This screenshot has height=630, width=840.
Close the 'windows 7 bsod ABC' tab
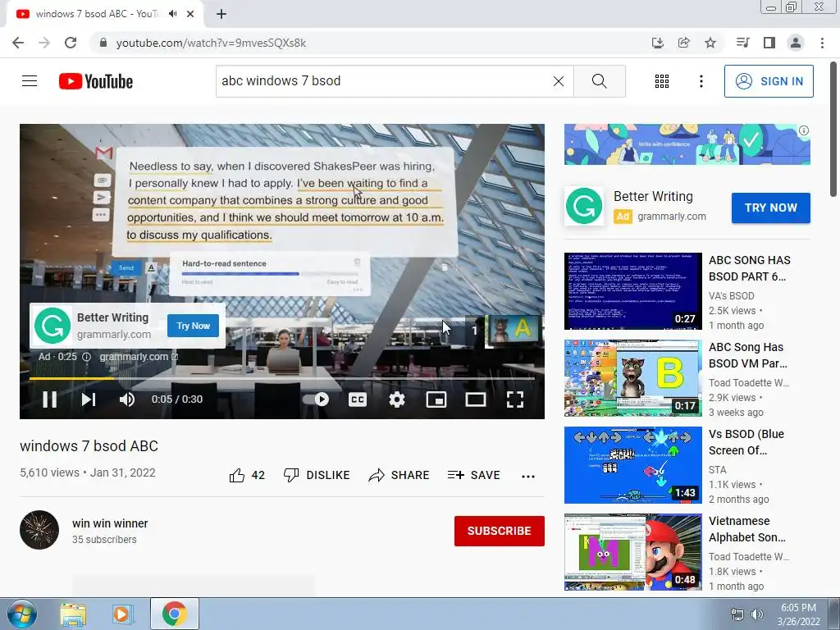pos(190,14)
